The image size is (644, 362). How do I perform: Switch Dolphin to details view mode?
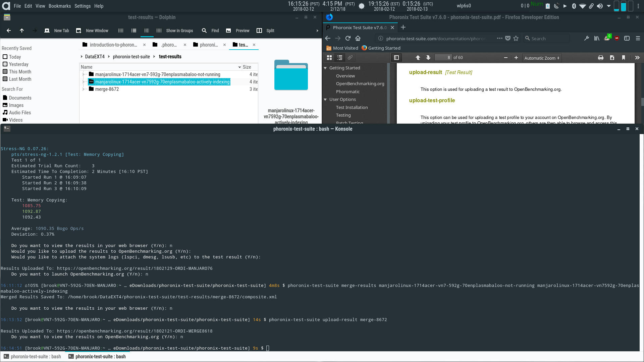pos(147,31)
